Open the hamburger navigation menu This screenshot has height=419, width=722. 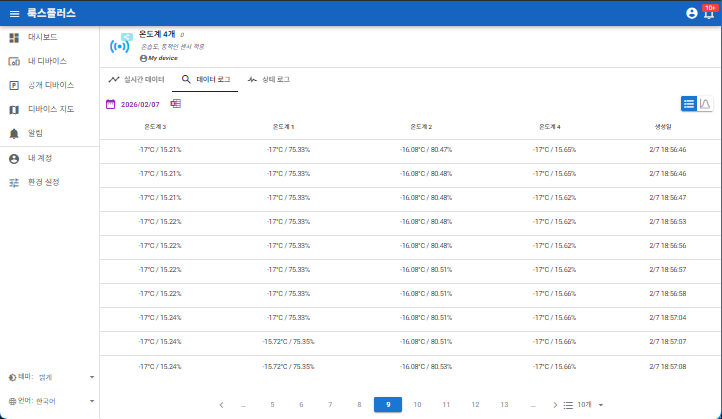(x=14, y=13)
